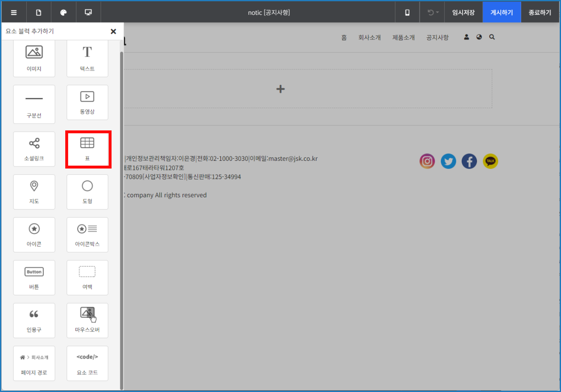This screenshot has width=561, height=392.
Task: Add a social link (소셜링크) block
Action: [34, 149]
